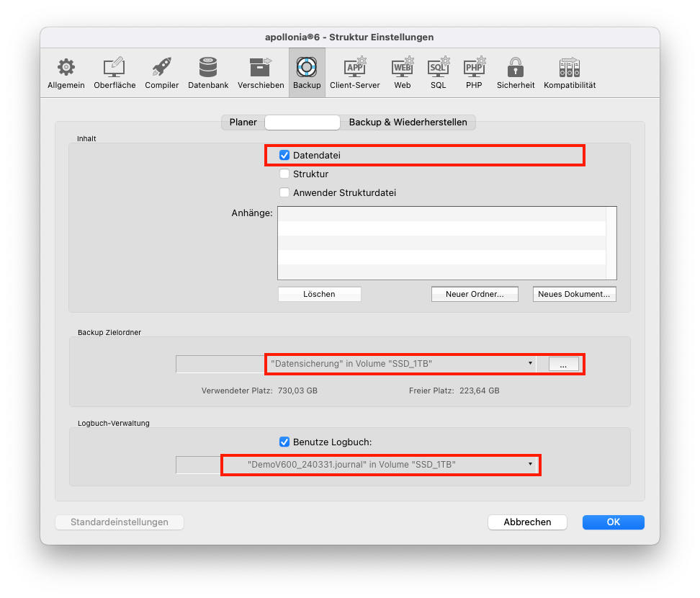Switch to the Planer tab
This screenshot has height=598, width=700.
[x=243, y=122]
